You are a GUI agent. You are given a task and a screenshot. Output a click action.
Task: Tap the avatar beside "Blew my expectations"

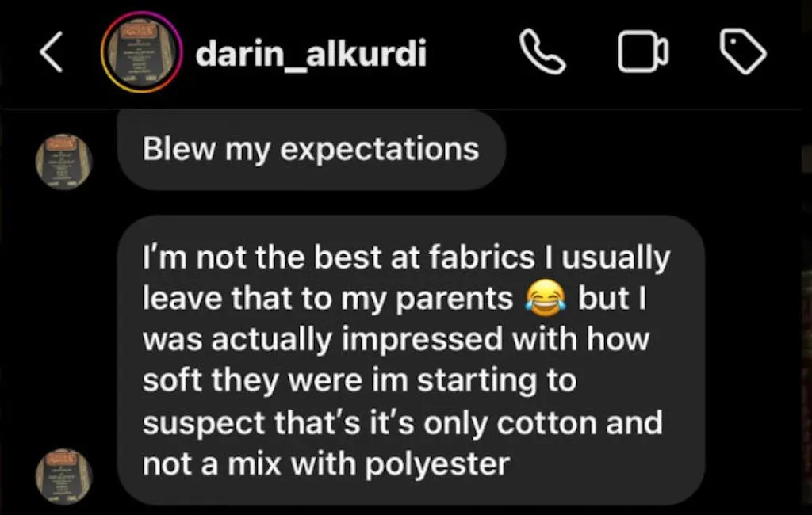click(63, 162)
